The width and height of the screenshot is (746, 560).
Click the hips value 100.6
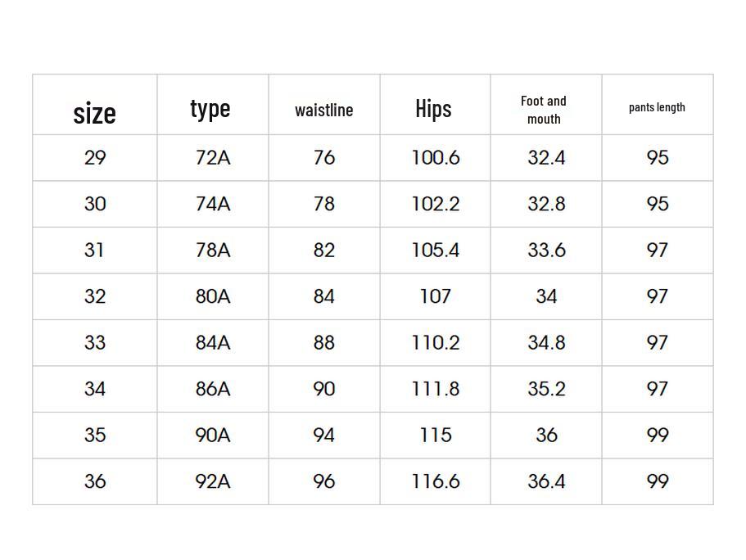[x=435, y=157]
